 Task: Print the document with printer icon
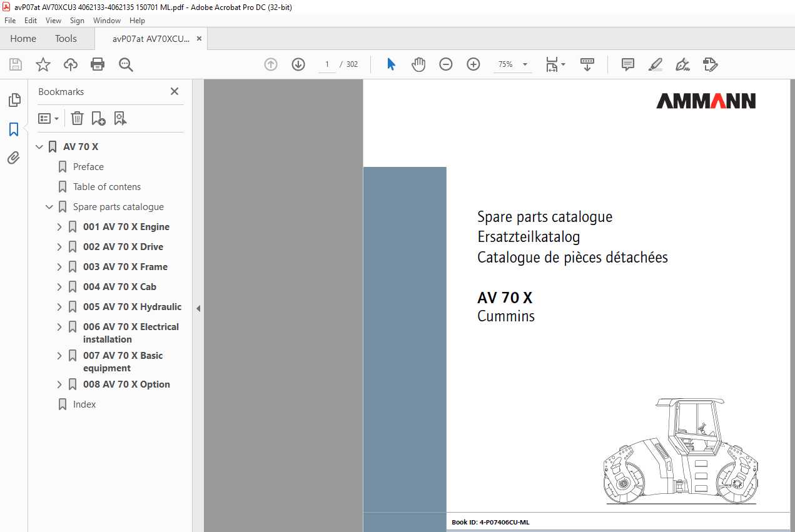(x=98, y=64)
